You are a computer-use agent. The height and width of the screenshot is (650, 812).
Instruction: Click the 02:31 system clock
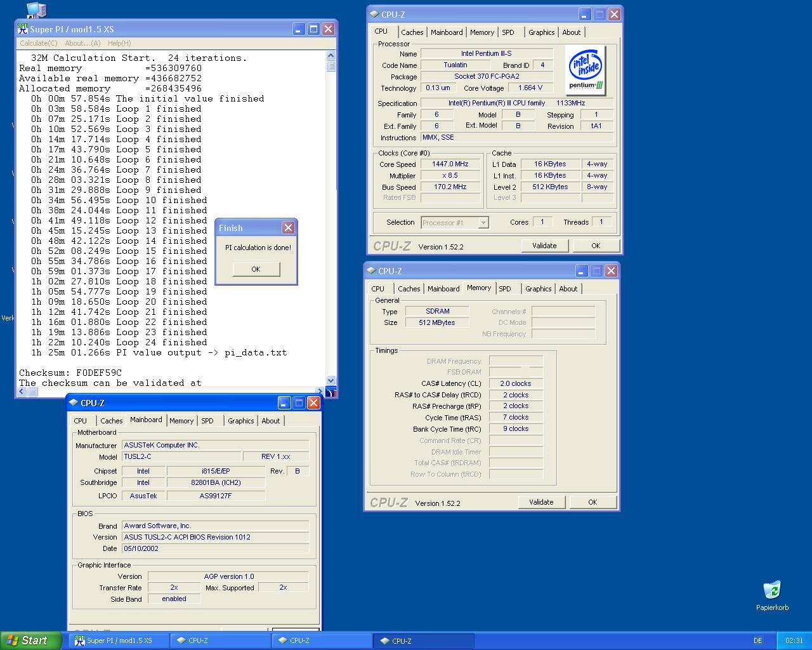click(794, 640)
